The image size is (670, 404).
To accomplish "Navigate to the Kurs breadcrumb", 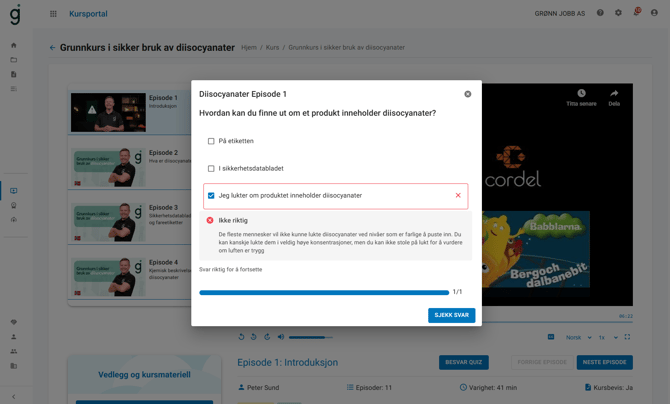I will (272, 47).
